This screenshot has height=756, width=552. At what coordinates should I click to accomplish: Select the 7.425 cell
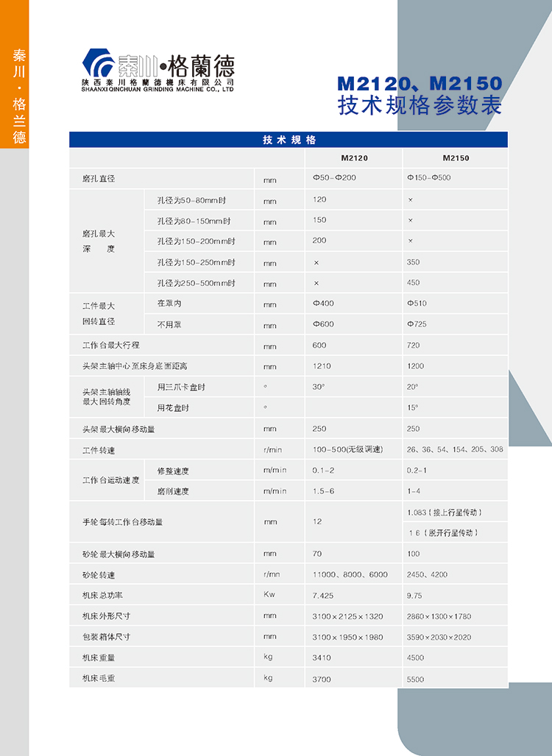323,596
